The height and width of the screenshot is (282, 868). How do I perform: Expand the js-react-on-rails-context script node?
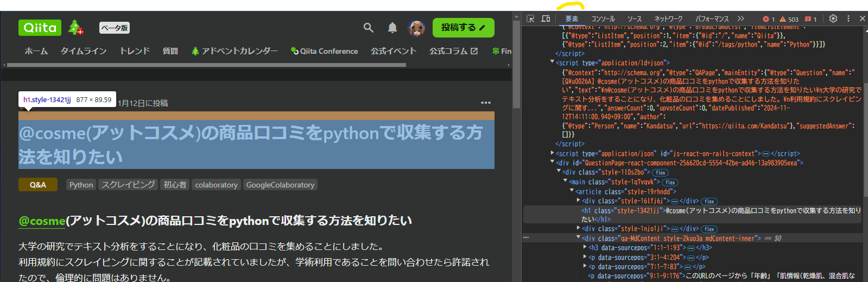click(553, 153)
